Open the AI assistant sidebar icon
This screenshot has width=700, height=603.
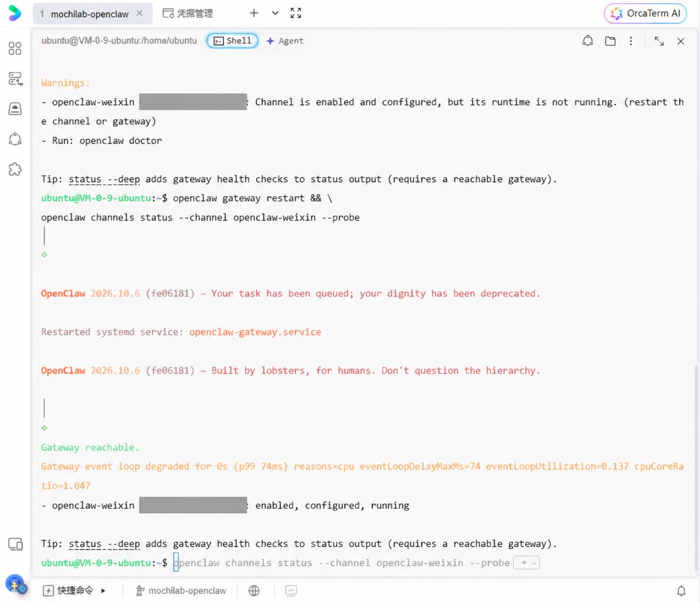click(x=15, y=139)
